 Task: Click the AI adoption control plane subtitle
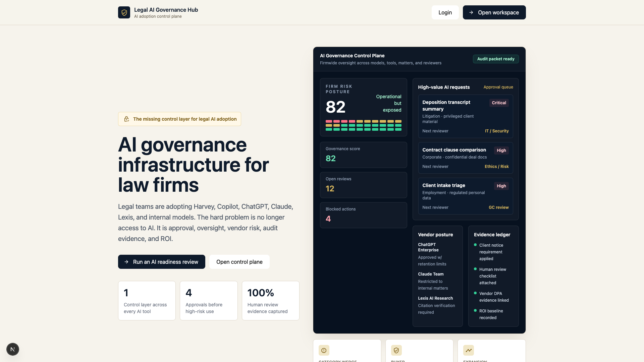click(x=158, y=16)
